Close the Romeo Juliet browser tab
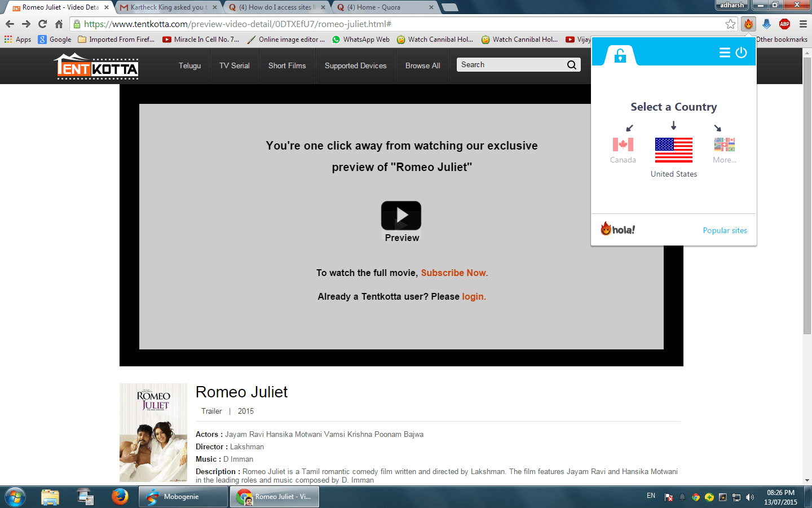 (107, 7)
